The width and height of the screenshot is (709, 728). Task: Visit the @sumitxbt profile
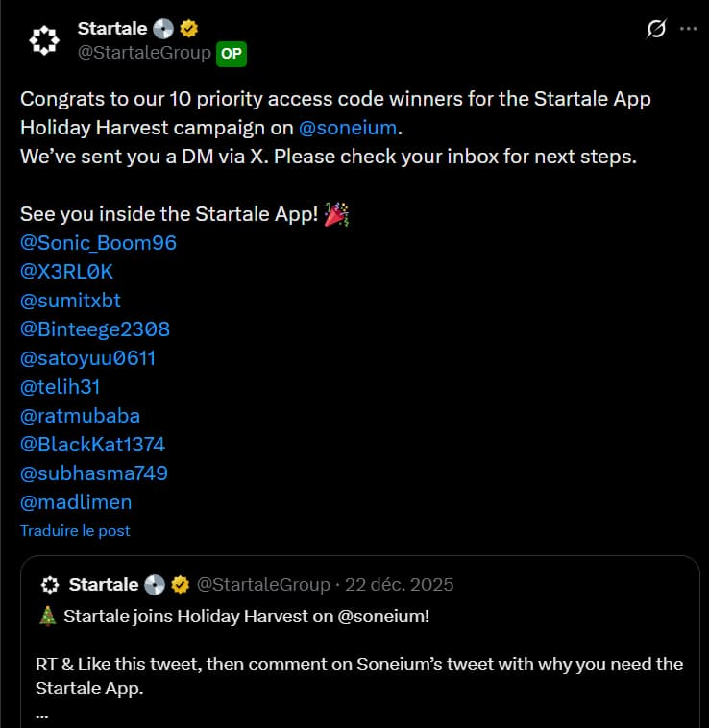pos(70,301)
